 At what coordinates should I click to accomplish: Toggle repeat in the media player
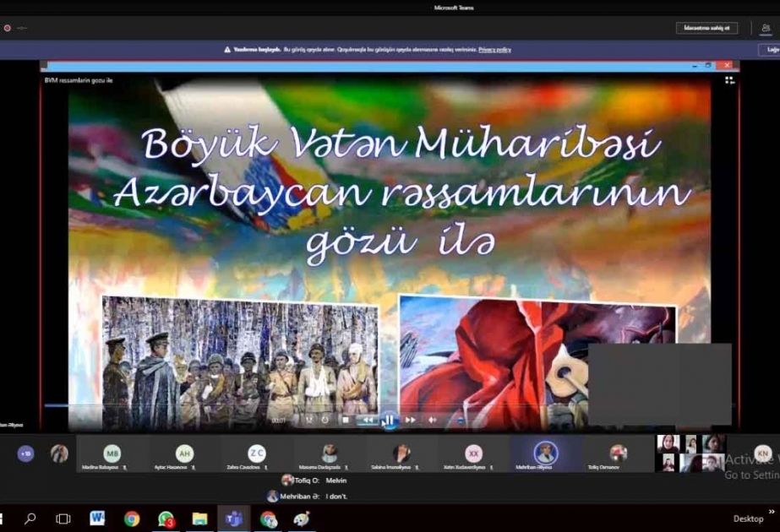pos(325,421)
